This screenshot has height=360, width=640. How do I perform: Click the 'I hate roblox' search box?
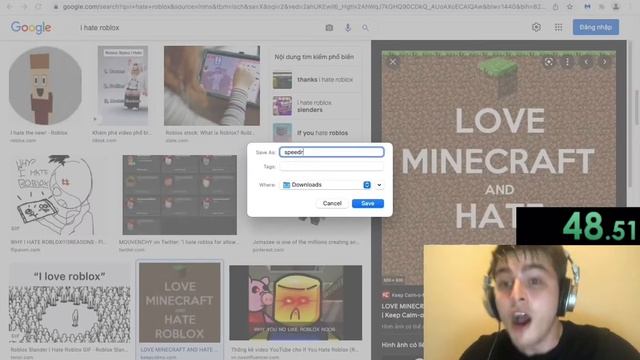(x=200, y=28)
